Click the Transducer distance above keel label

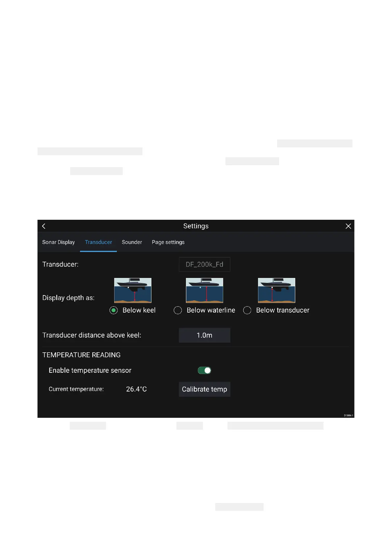tap(91, 335)
